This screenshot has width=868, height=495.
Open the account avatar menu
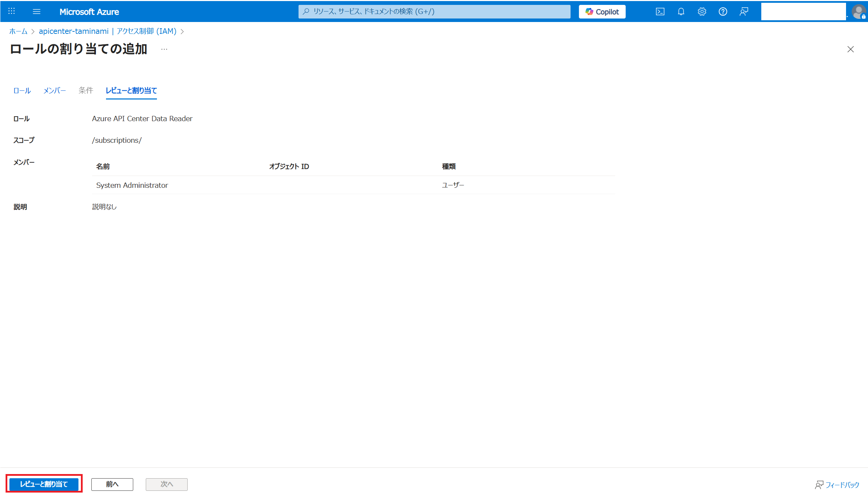point(858,12)
